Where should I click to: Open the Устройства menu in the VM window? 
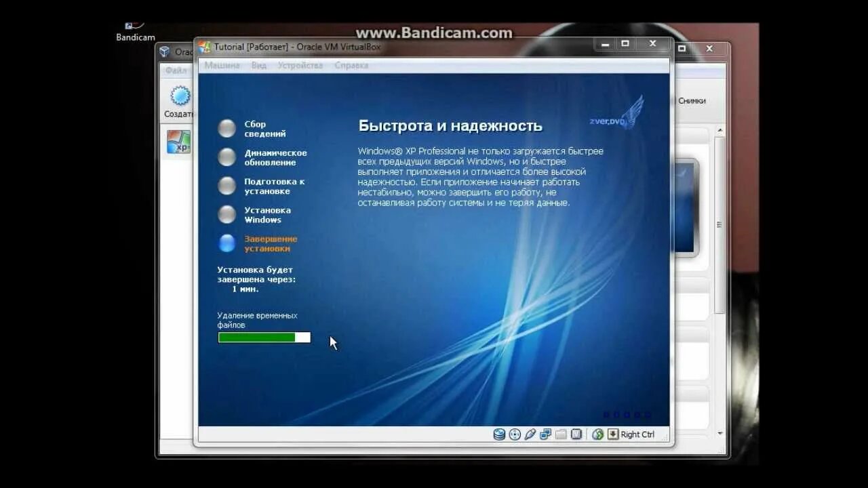tap(300, 66)
